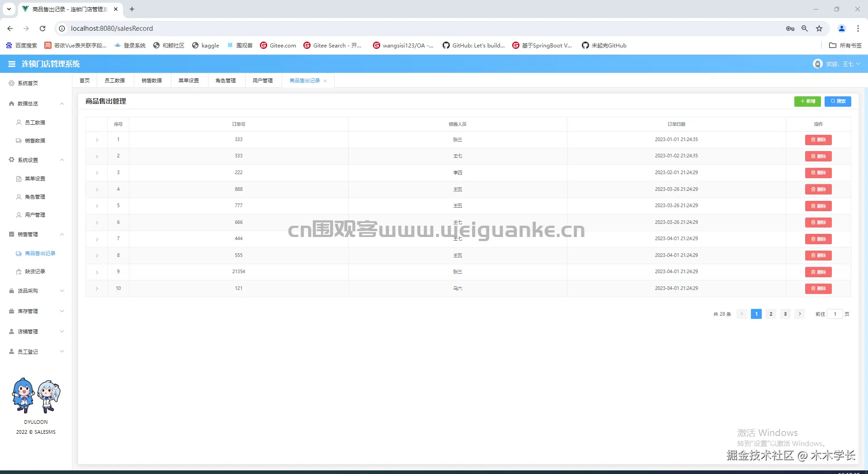The width and height of the screenshot is (868, 474).
Task: Delete the row with order 888
Action: click(x=818, y=190)
